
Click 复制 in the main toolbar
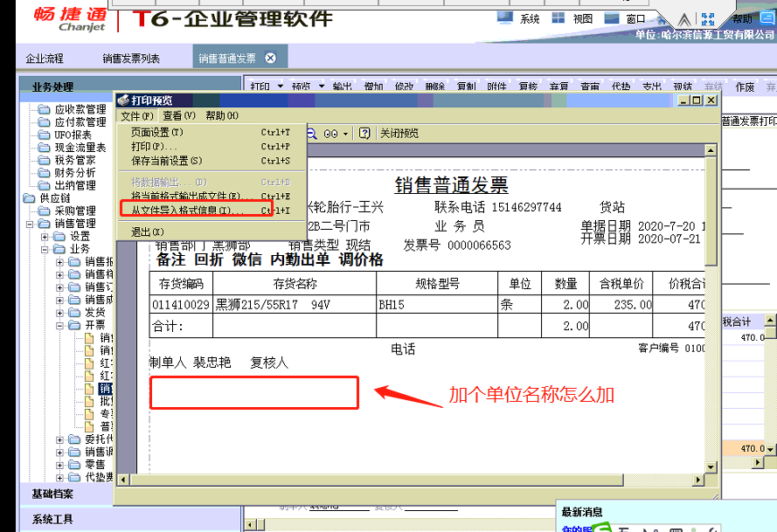(x=467, y=87)
